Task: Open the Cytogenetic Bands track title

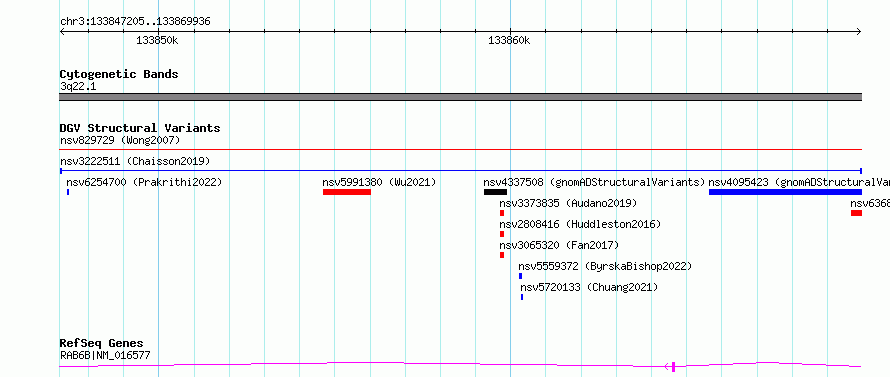Action: (x=119, y=74)
